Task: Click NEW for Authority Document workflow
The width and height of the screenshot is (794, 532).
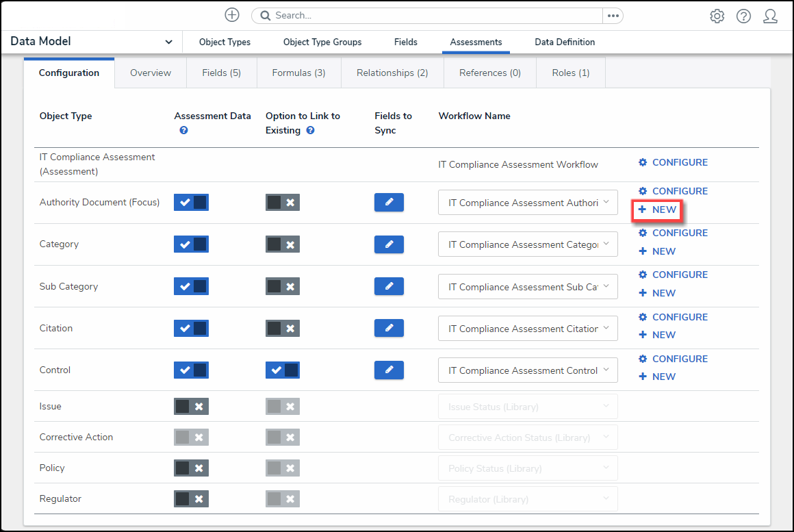Action: click(x=657, y=210)
